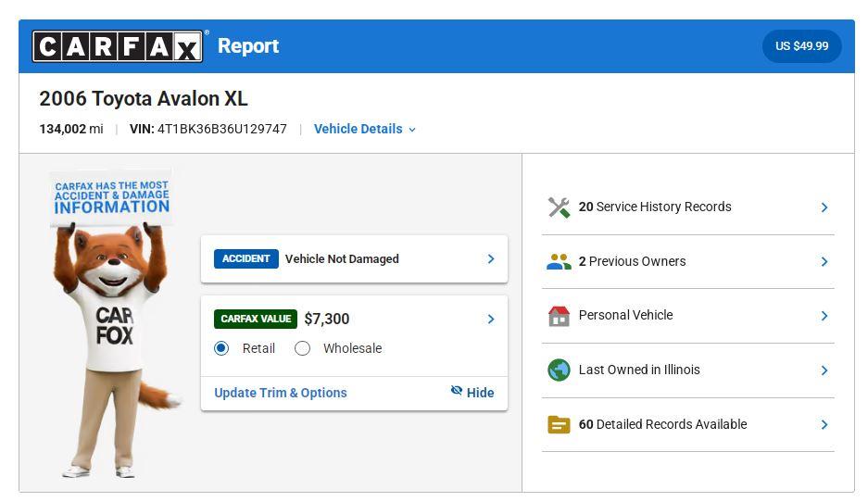The height and width of the screenshot is (502, 868).
Task: Click the crossed-eye Hide icon
Action: (456, 391)
